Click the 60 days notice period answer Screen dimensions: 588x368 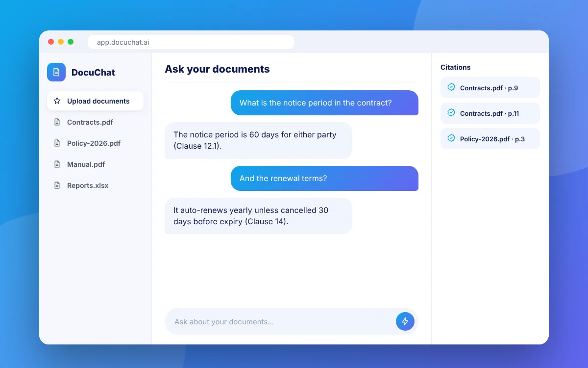point(258,140)
